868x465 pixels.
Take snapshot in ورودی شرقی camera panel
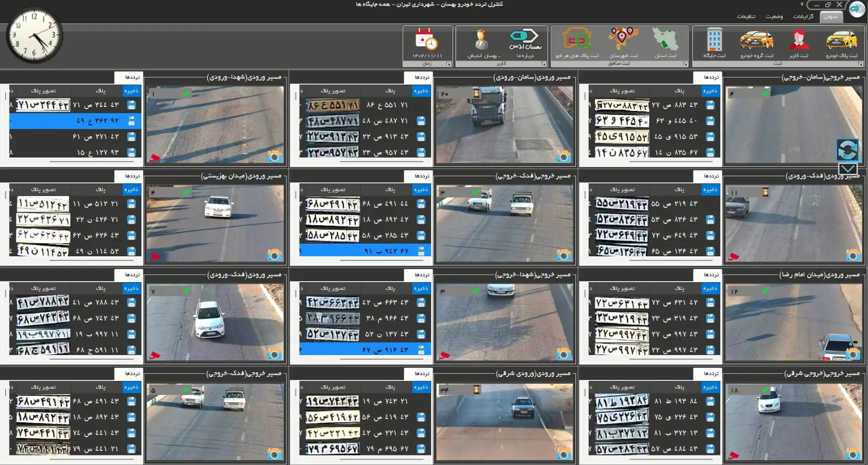pos(563,453)
